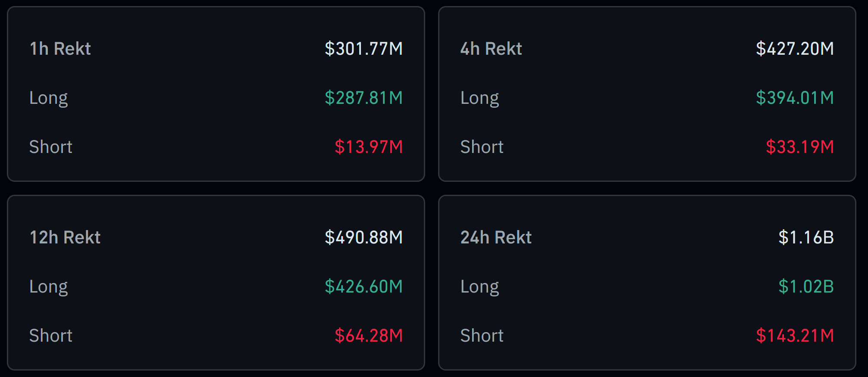868x377 pixels.
Task: Click the Short label in 24h card
Action: 482,336
